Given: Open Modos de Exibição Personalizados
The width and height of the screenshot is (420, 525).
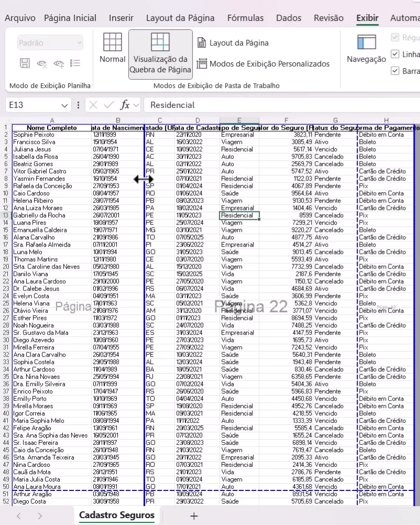Looking at the screenshot, I should [x=263, y=64].
